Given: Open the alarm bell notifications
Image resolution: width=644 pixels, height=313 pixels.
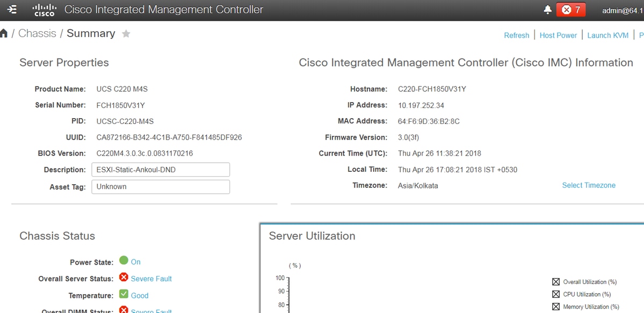Looking at the screenshot, I should (x=548, y=10).
